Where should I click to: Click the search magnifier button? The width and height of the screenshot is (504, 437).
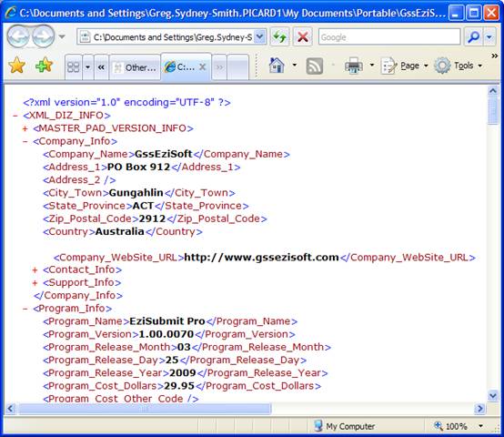473,37
